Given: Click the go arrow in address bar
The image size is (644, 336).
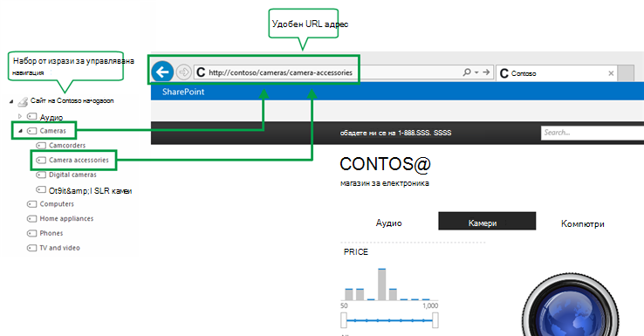Looking at the screenshot, I should 486,72.
